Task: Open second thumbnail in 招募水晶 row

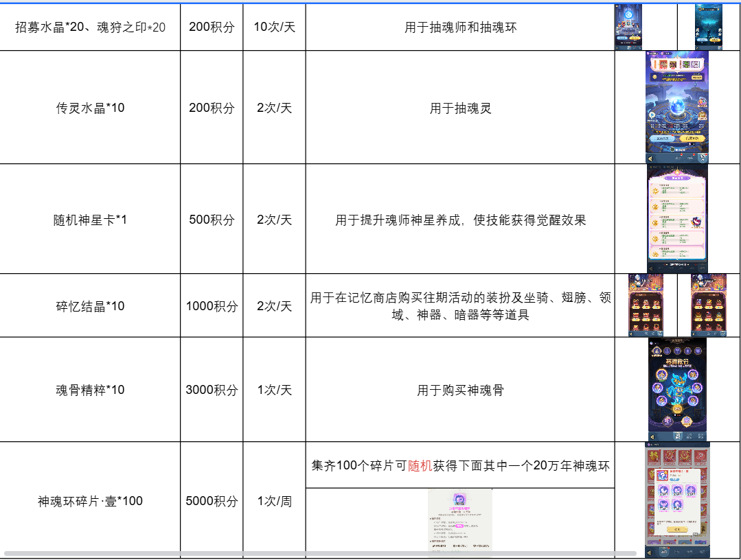Action: [709, 27]
